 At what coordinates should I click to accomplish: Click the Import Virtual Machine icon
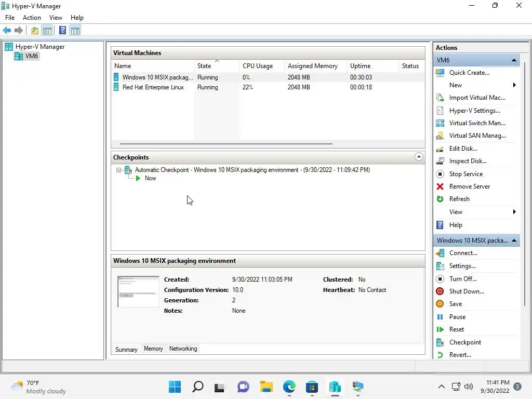pos(440,98)
